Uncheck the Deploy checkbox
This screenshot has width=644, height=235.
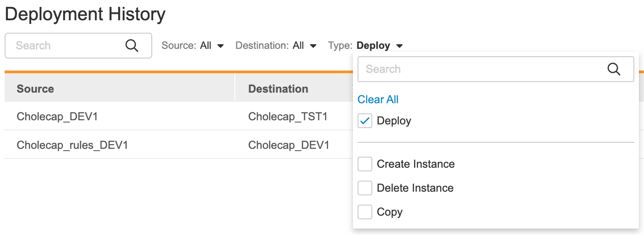365,121
